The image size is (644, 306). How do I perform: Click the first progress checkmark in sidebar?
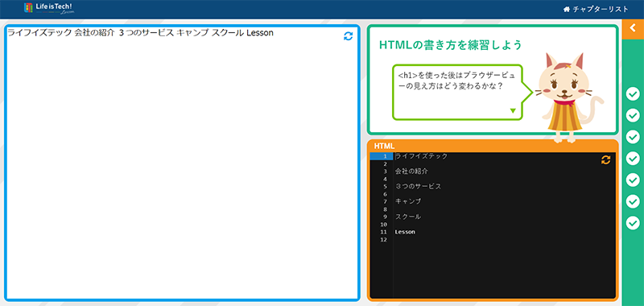pos(633,94)
